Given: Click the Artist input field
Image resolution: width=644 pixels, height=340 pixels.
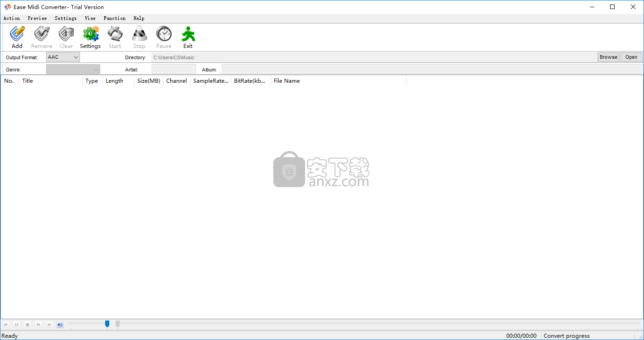Looking at the screenshot, I should coord(174,70).
